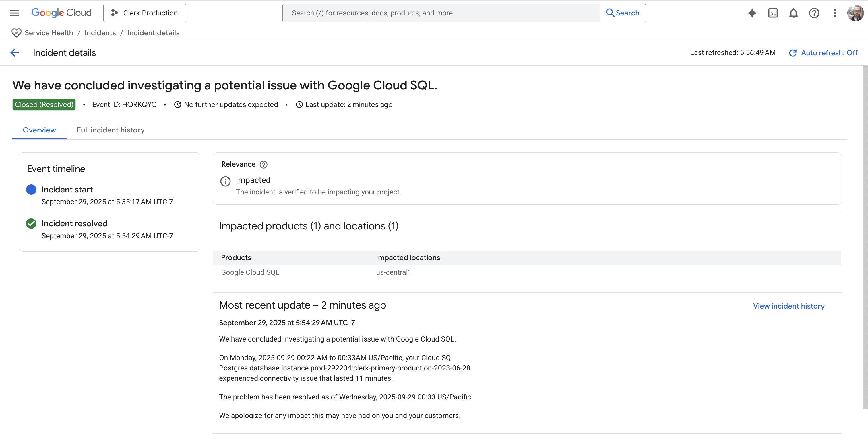This screenshot has height=441, width=868.
Task: Click the back arrow beside Incident details
Action: point(14,53)
